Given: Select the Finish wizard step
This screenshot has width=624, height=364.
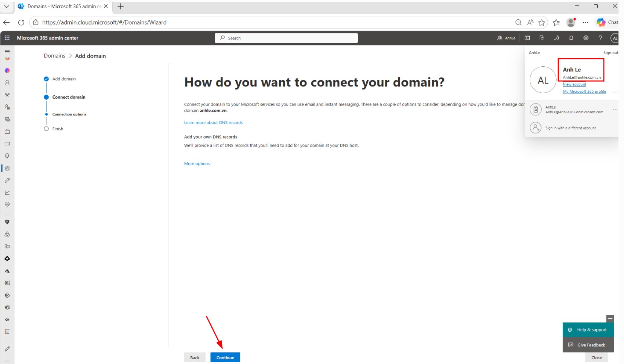Looking at the screenshot, I should tap(58, 129).
